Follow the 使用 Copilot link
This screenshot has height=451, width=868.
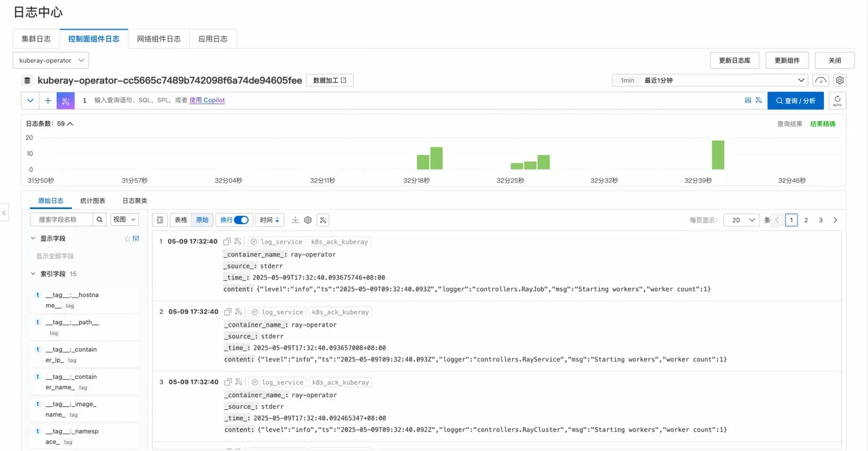pos(207,100)
